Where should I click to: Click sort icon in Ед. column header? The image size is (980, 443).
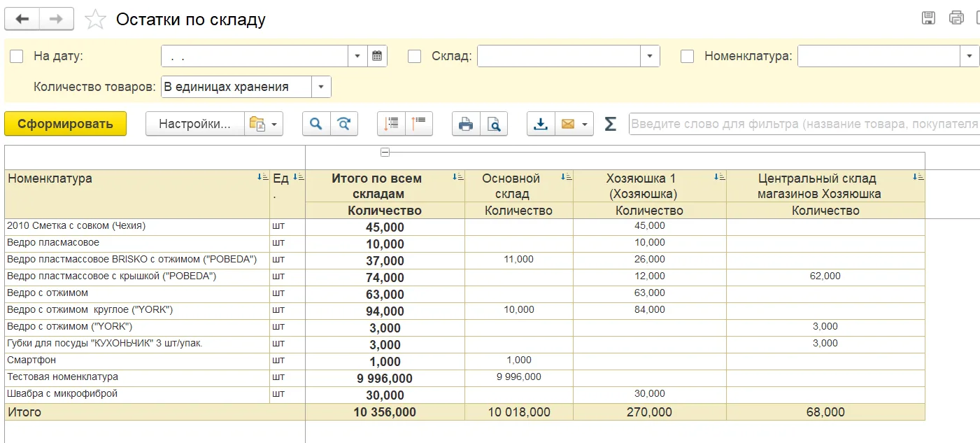[x=297, y=178]
